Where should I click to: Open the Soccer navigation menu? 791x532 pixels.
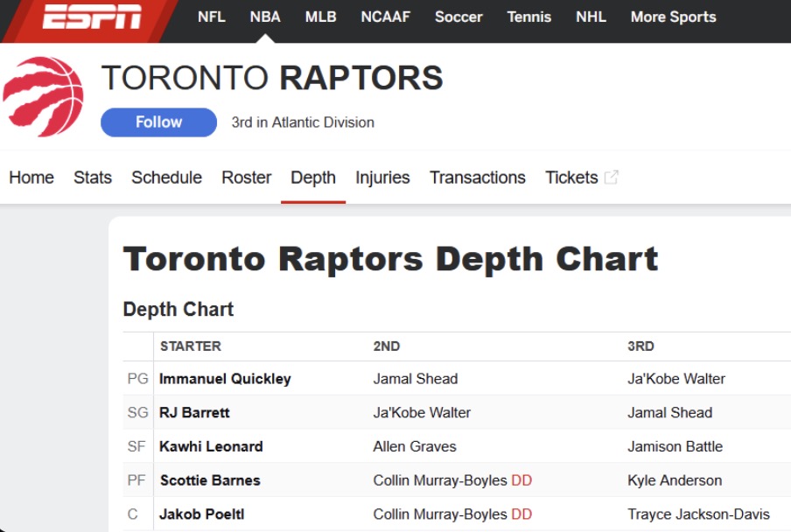coord(458,17)
